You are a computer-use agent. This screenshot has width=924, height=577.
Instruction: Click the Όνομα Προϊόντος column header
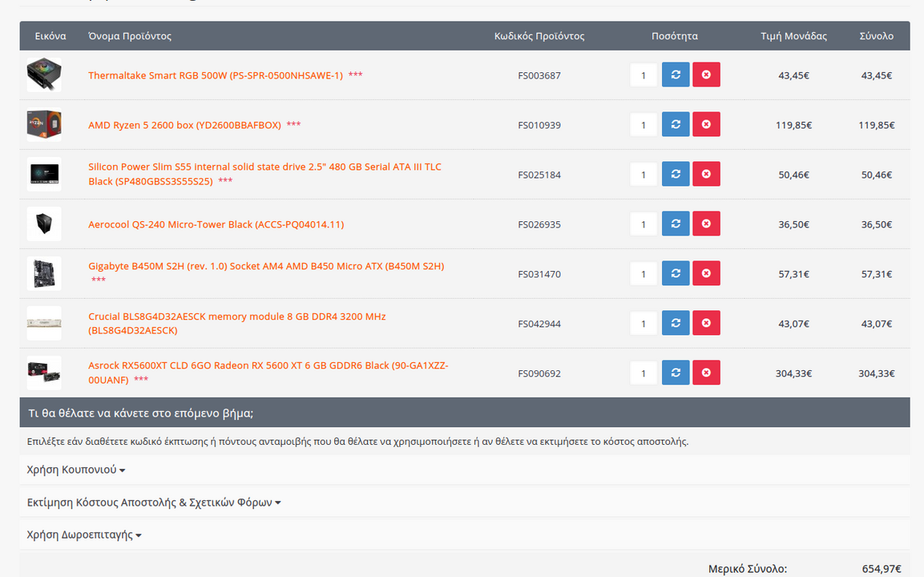click(x=130, y=36)
